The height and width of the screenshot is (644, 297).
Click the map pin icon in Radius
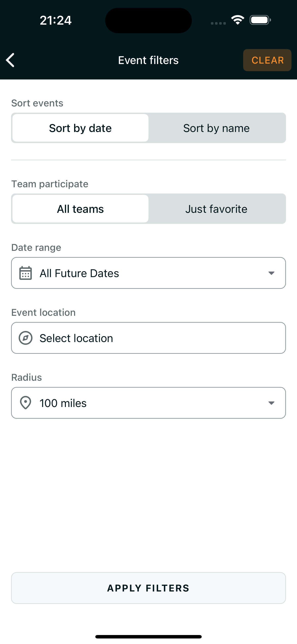[x=26, y=403]
